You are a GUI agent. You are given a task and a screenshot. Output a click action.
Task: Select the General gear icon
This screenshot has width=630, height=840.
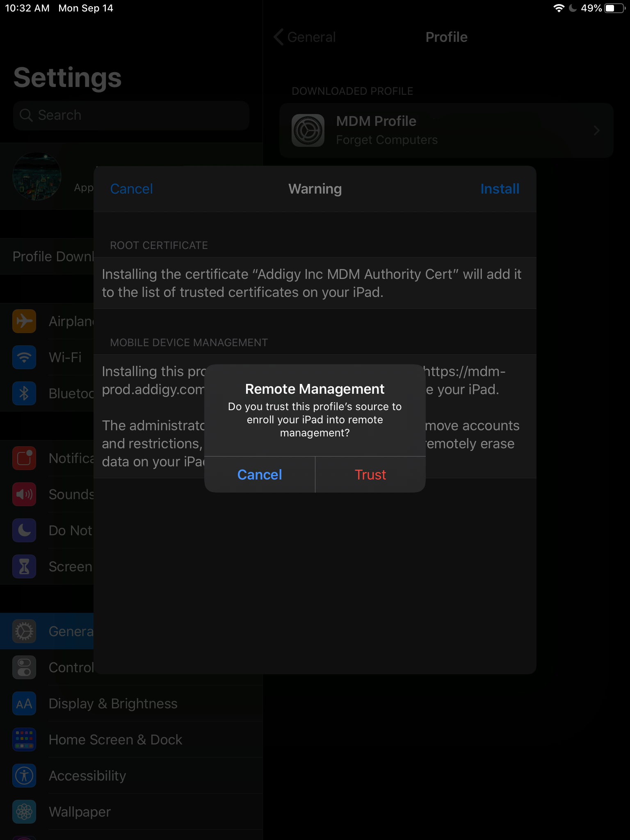tap(24, 631)
